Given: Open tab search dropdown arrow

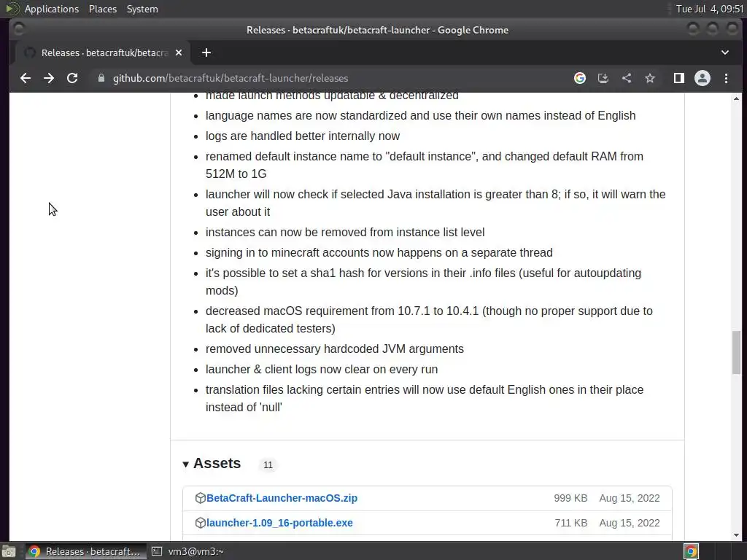Looking at the screenshot, I should pyautogui.click(x=725, y=52).
